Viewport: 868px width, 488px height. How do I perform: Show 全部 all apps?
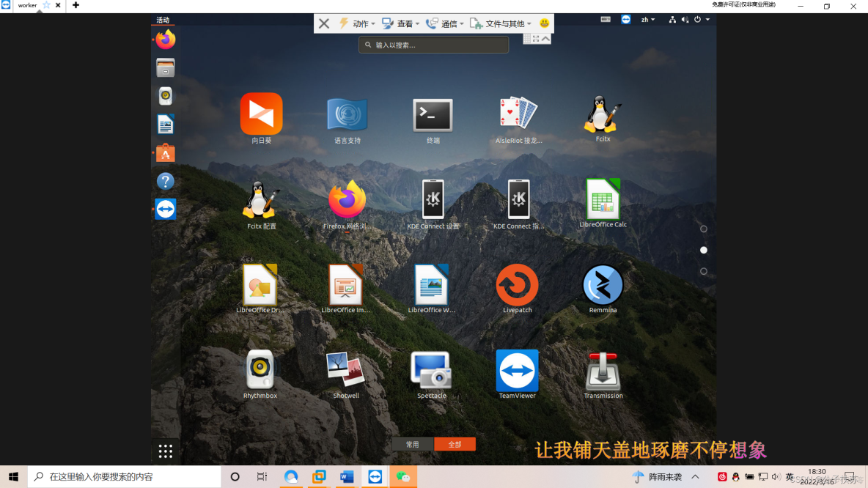[455, 444]
